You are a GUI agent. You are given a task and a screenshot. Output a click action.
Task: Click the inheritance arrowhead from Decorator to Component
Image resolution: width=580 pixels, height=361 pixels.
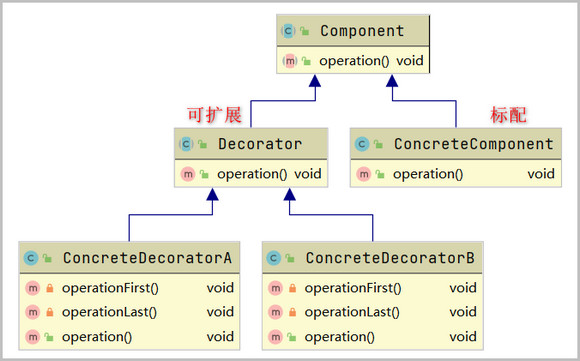(315, 81)
